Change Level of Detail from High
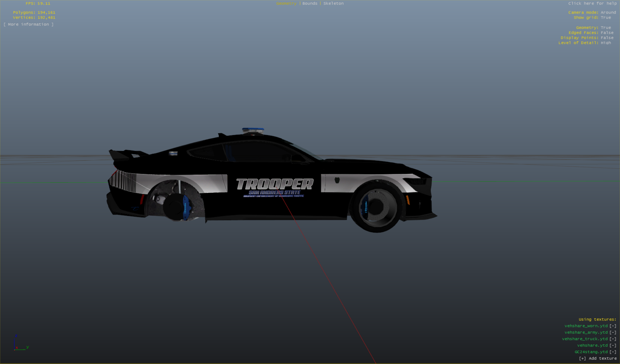Screen dimensions: 620x364 pos(606,43)
